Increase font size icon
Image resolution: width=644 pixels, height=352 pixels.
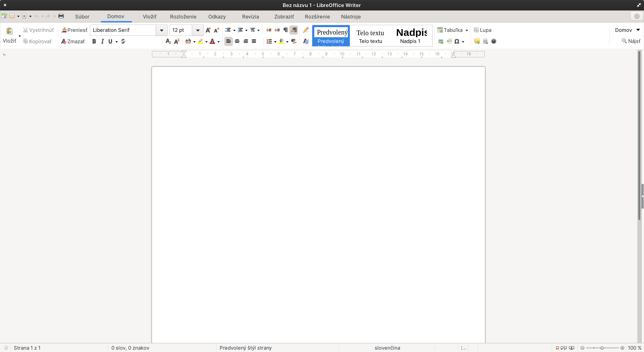[208, 30]
